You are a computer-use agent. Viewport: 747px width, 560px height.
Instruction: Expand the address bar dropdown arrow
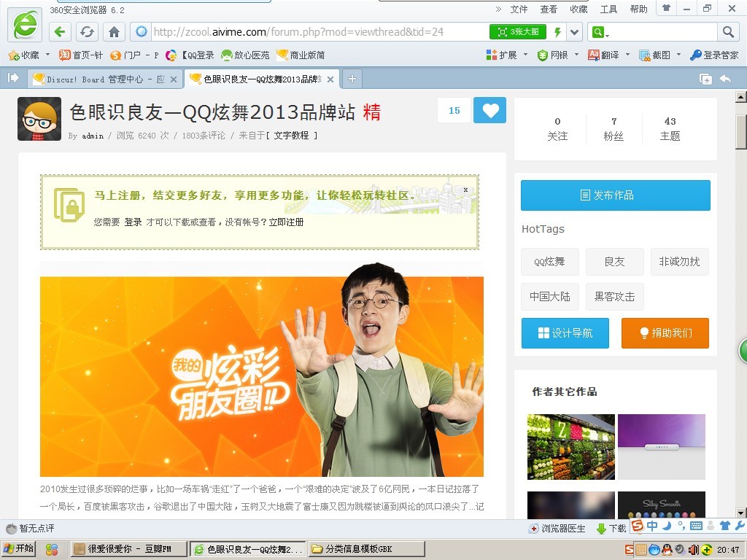(575, 32)
